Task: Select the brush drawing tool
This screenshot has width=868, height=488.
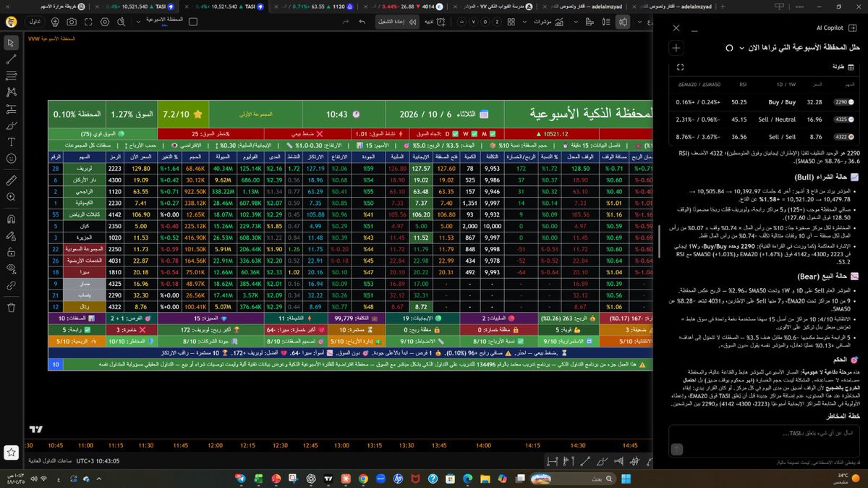Action: coord(10,125)
